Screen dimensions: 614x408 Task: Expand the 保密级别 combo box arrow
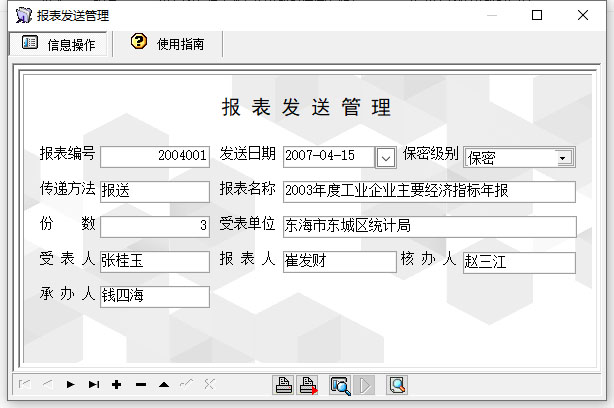563,158
